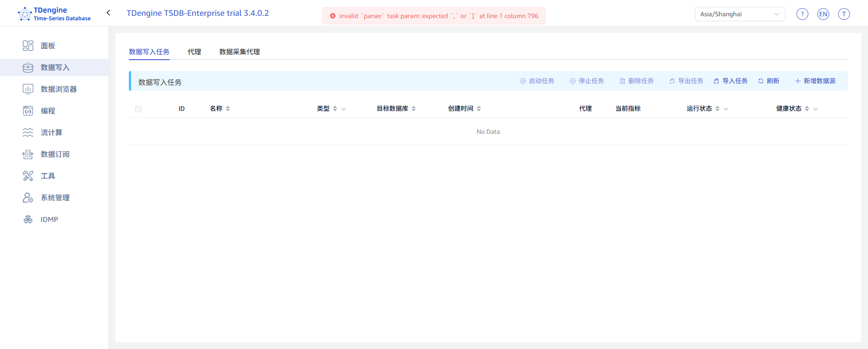Open 数据浏览器 data explorer icon
868x349 pixels.
click(x=28, y=89)
